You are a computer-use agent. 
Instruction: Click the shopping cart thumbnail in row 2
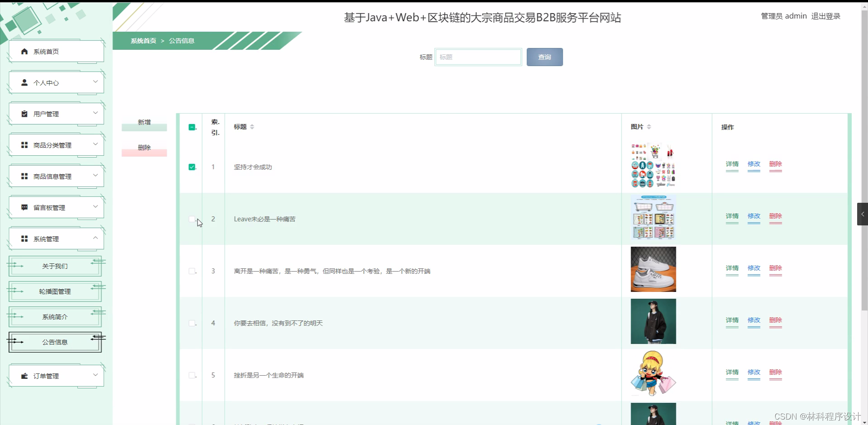(653, 217)
